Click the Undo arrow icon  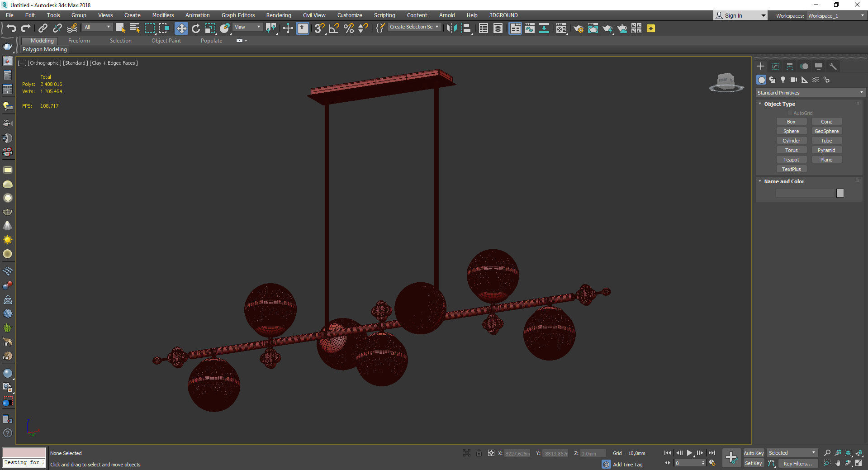[11, 28]
